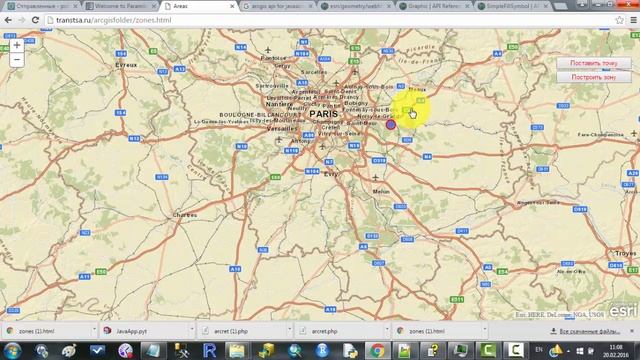640x360 pixels.
Task: Open a new browser tab
Action: click(x=561, y=6)
